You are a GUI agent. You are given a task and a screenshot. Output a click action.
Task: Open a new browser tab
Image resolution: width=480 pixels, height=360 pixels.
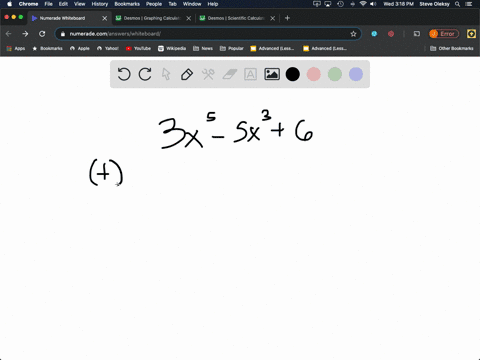click(x=287, y=18)
